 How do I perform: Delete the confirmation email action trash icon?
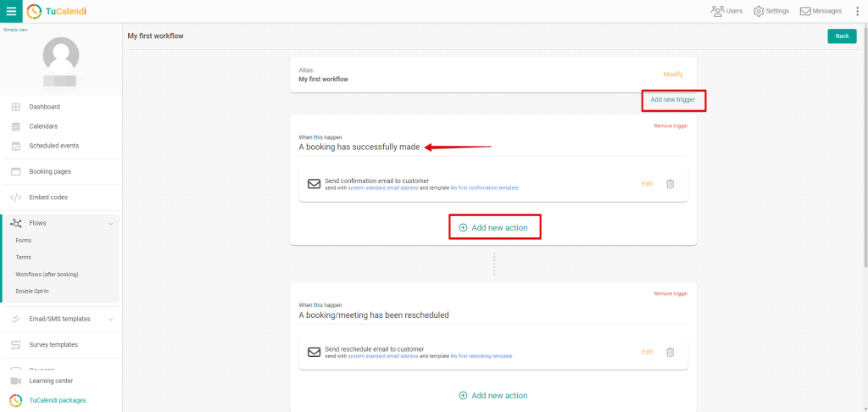(670, 184)
